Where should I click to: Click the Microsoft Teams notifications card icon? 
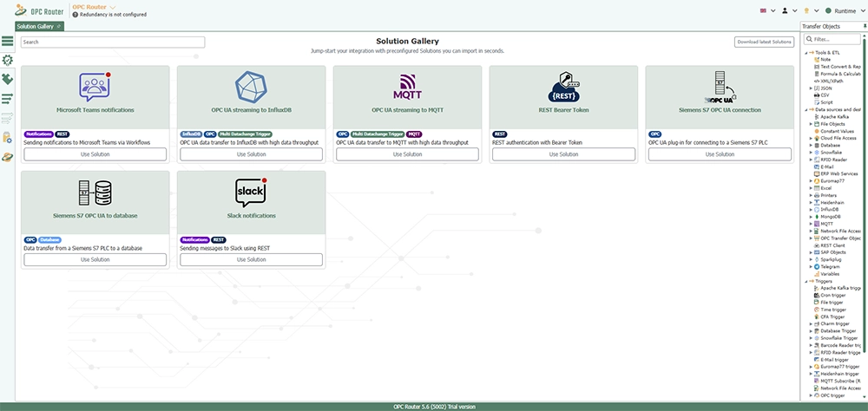coord(95,87)
